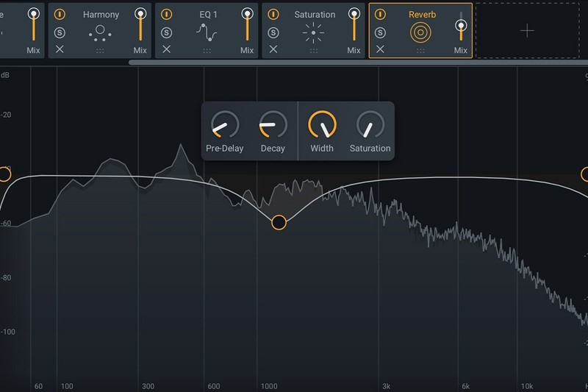Select the EQ 1 curve icon
The height and width of the screenshot is (392, 588).
(207, 32)
